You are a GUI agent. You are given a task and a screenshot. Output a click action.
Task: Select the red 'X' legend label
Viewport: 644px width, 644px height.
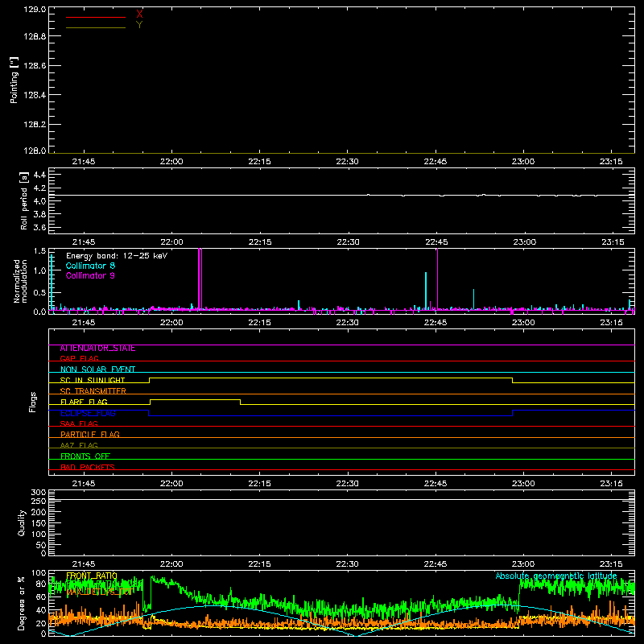tap(139, 14)
